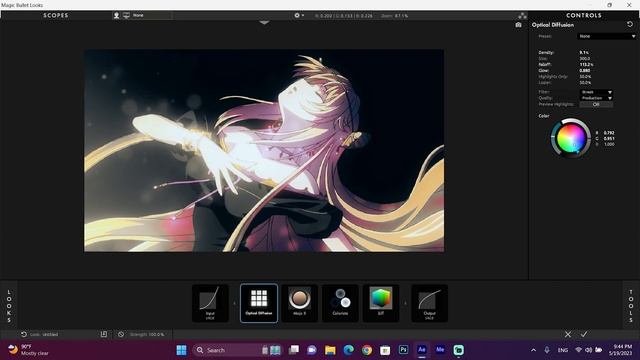The width and height of the screenshot is (640, 360).
Task: Open the Windows Start menu
Action: [181, 350]
